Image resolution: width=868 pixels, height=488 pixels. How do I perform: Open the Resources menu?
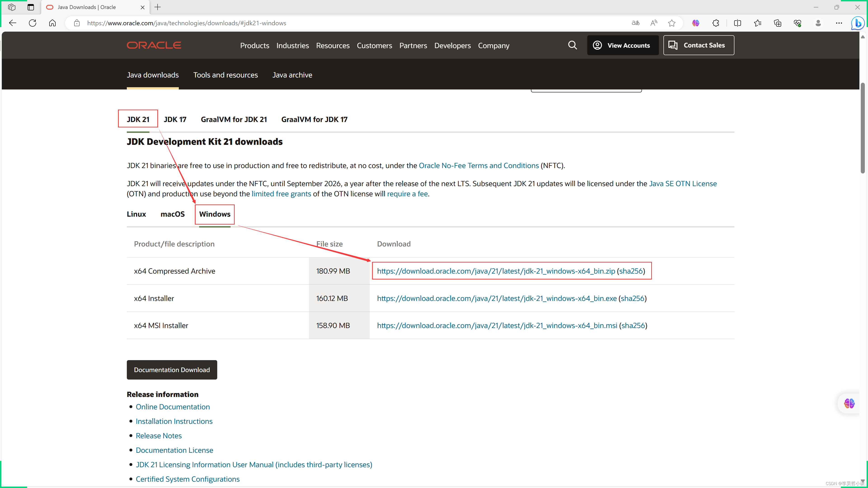click(x=333, y=45)
